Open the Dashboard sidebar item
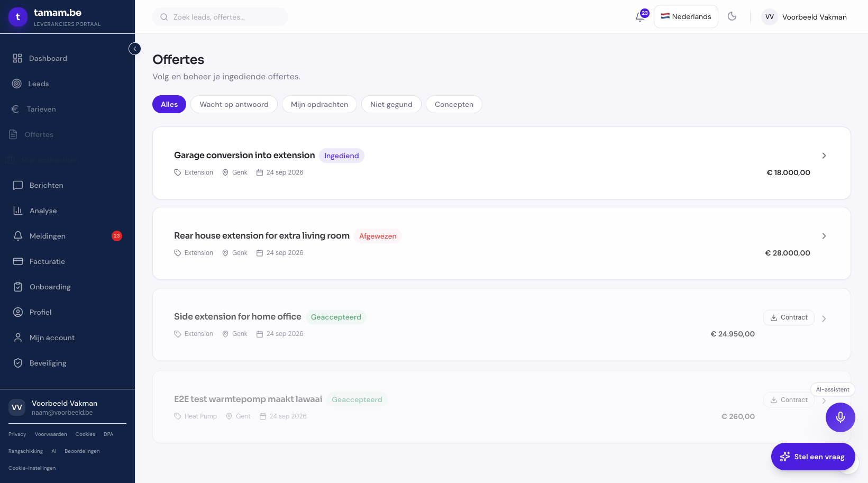The width and height of the screenshot is (868, 483). click(67, 58)
